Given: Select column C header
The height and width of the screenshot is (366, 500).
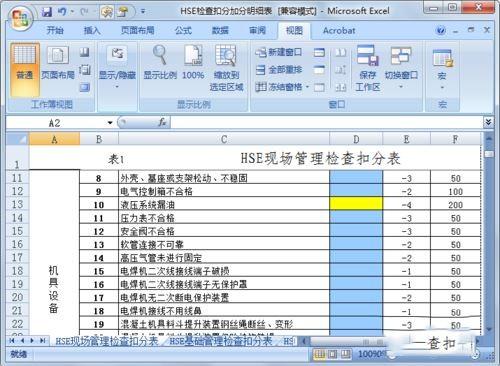Looking at the screenshot, I should pyautogui.click(x=224, y=139).
